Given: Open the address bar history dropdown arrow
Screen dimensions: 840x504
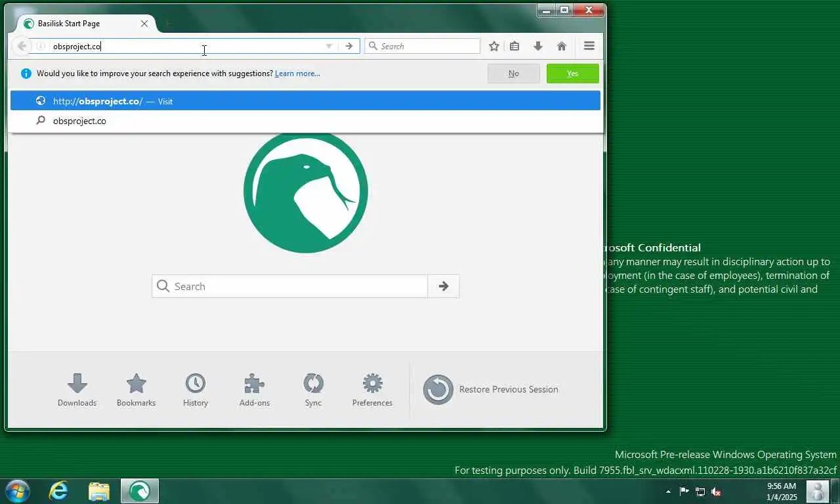Looking at the screenshot, I should point(329,46).
